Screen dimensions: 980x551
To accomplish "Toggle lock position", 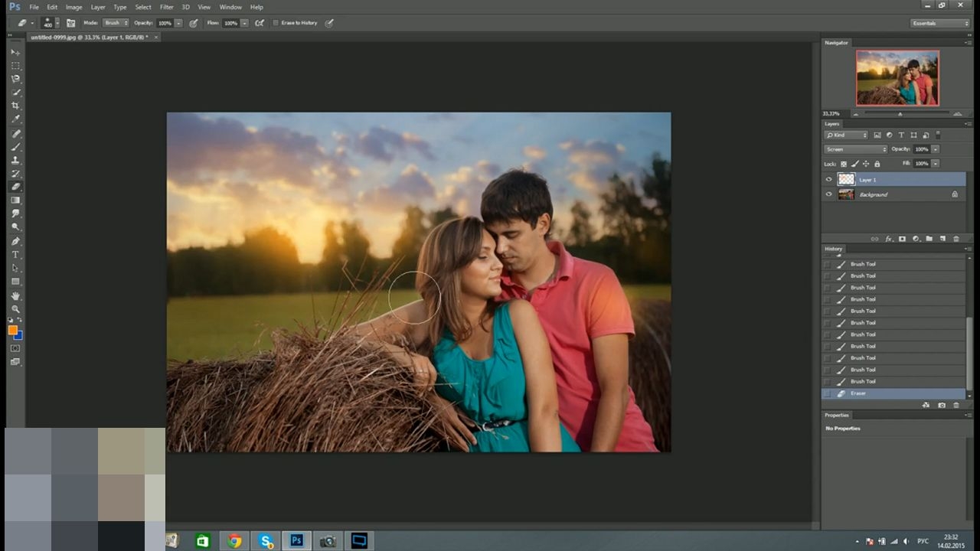I will click(866, 164).
